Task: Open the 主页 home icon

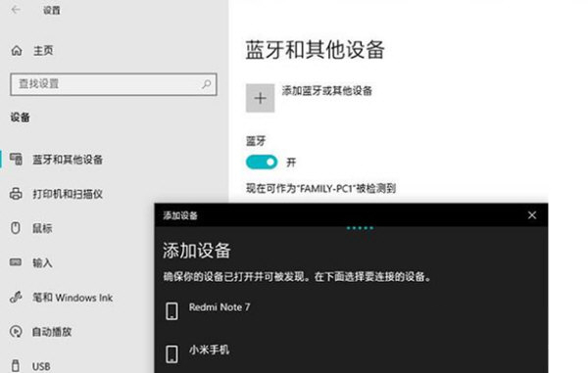Action: tap(17, 50)
